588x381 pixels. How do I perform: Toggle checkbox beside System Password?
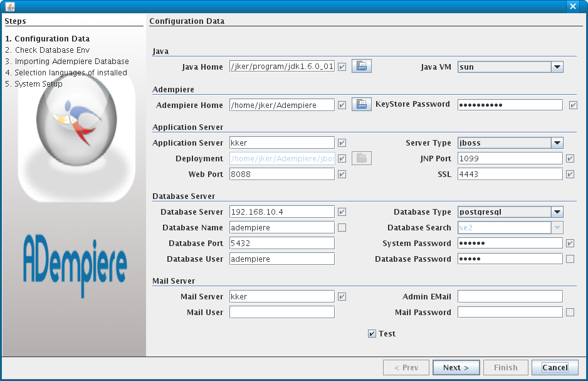coord(570,244)
